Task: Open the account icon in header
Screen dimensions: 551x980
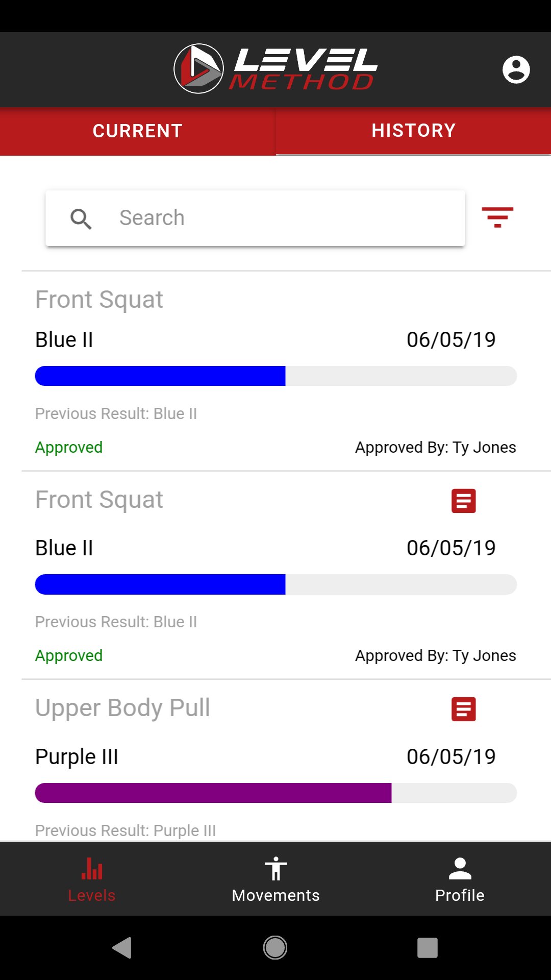Action: click(x=516, y=69)
